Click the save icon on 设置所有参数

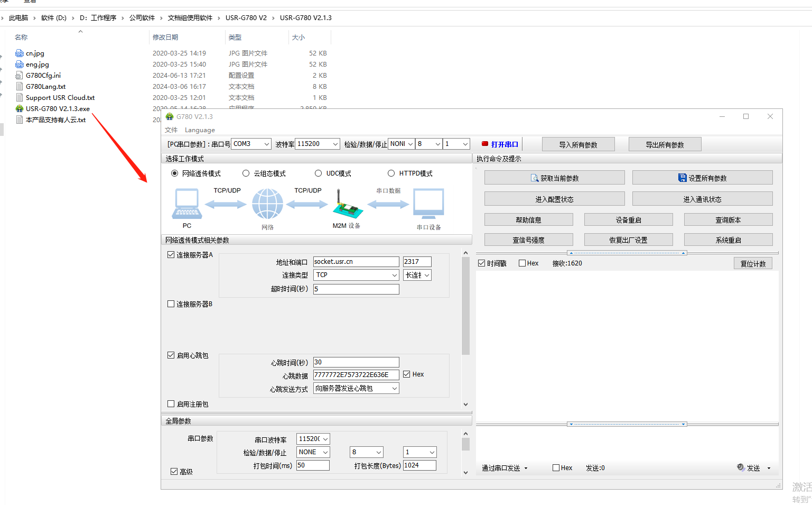[x=682, y=178]
